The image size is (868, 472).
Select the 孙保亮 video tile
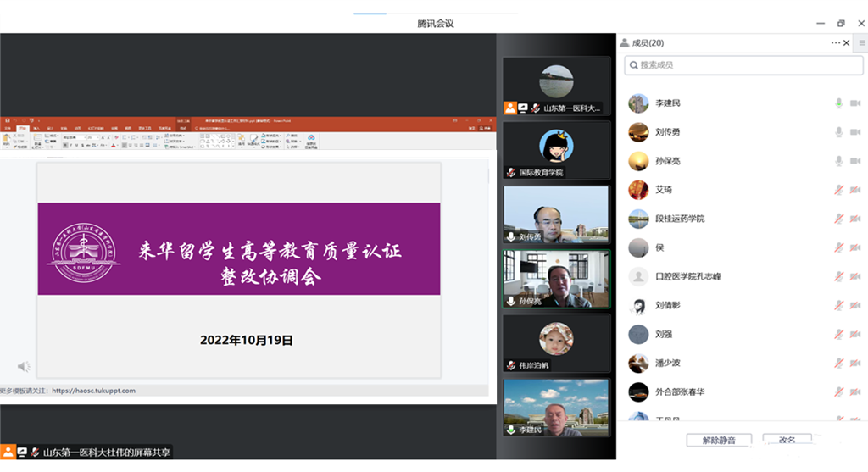[556, 279]
